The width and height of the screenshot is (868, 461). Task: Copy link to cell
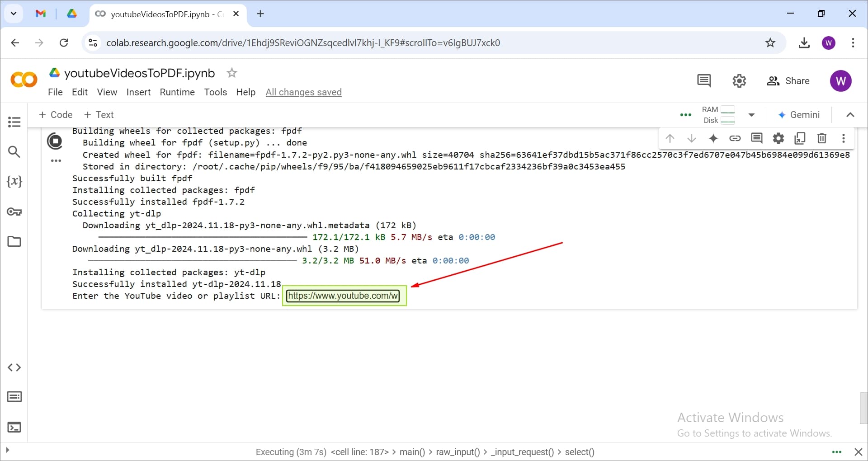[735, 138]
